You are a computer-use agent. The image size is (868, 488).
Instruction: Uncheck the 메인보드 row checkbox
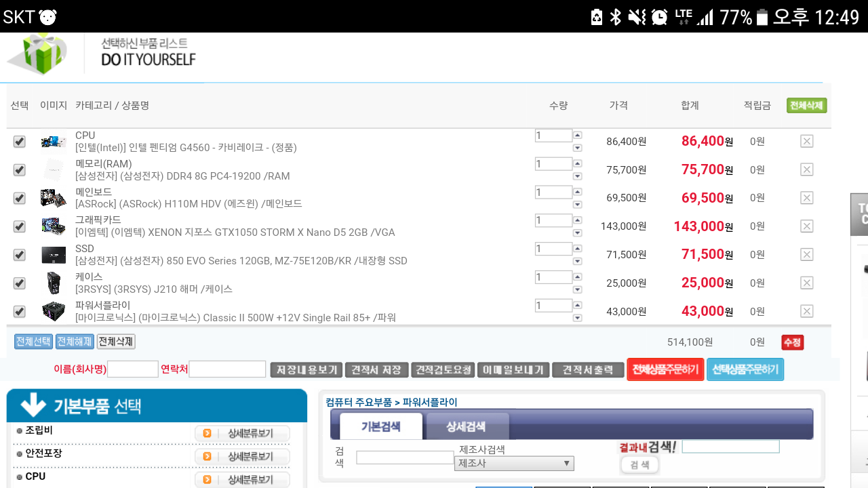point(19,198)
